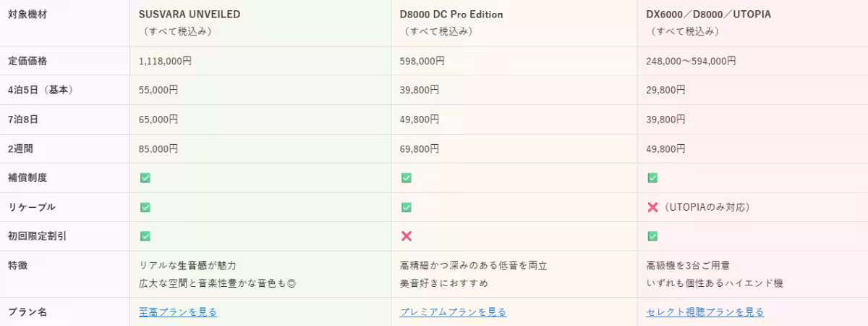The image size is (868, 326).
Task: Click the 55,000円 price for 4泊5日
Action: point(158,91)
